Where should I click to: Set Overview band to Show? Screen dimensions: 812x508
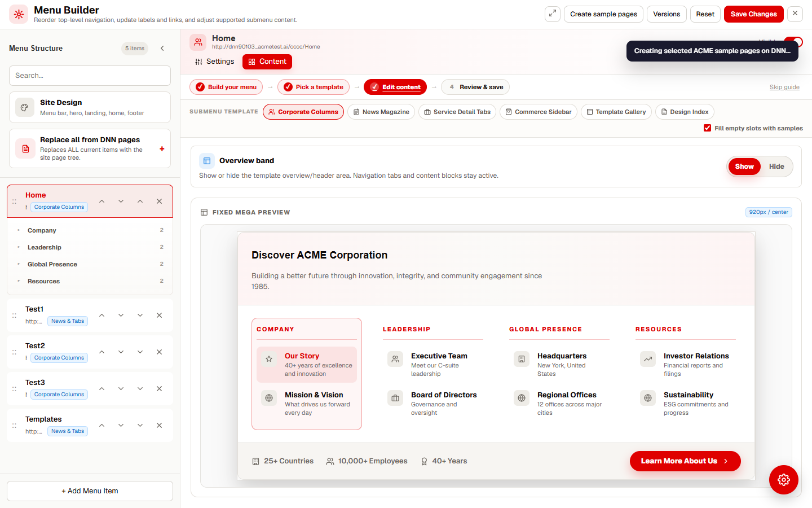(744, 167)
